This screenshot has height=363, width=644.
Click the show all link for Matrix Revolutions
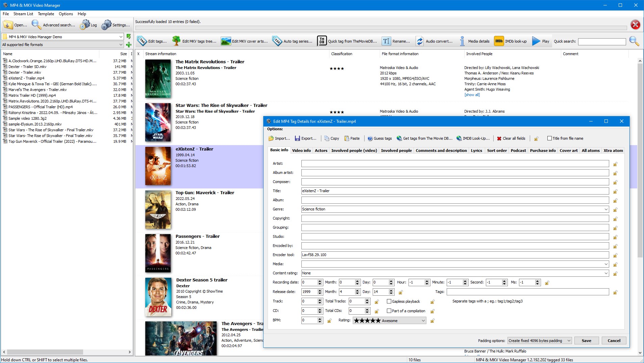472,95
